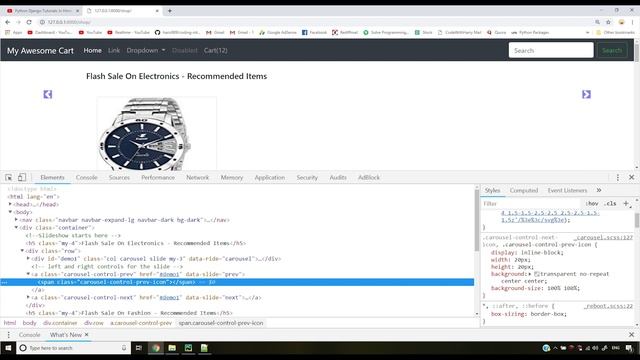Open _carousel.scss:127 source link
Viewport: 640px width, 360px height.
pos(604,237)
